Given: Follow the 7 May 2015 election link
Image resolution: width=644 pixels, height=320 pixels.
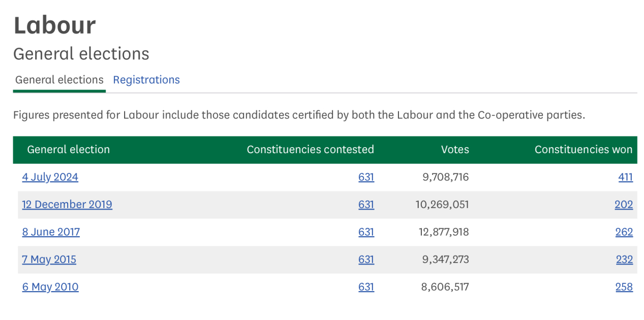Looking at the screenshot, I should [49, 260].
